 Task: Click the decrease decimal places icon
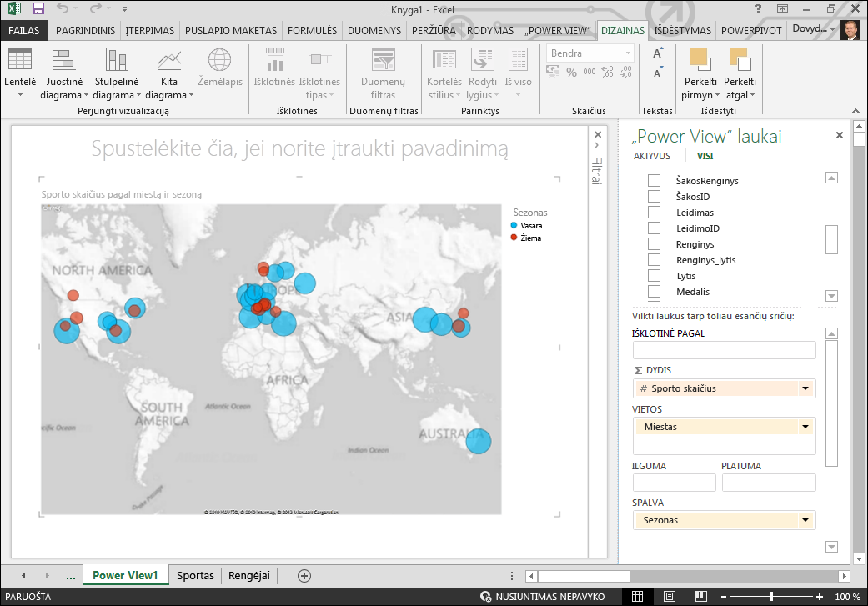tap(625, 72)
